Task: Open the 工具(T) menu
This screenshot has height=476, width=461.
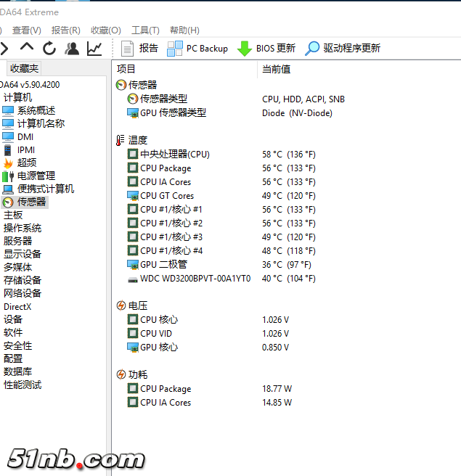Action: point(145,30)
